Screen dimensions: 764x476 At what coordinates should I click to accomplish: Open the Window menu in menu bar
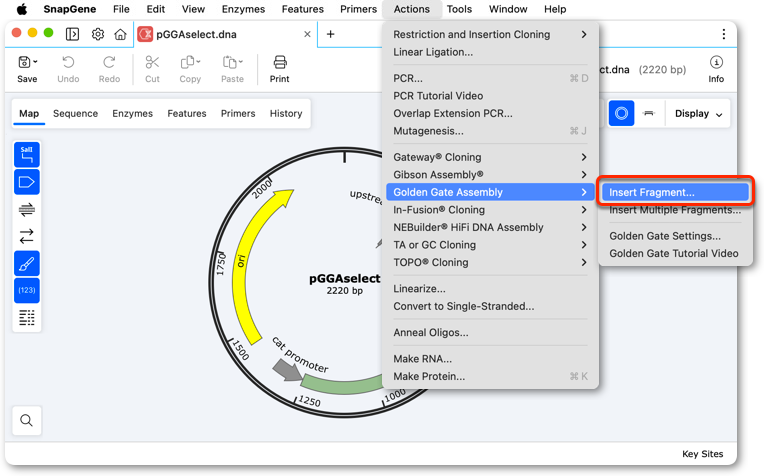[508, 9]
